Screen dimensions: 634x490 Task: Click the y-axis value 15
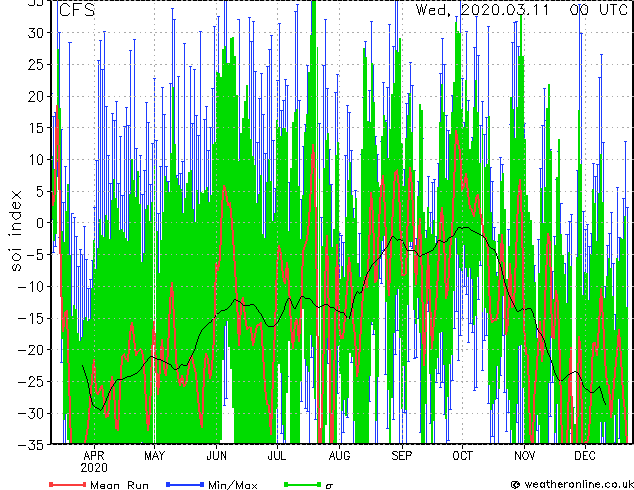[37, 128]
